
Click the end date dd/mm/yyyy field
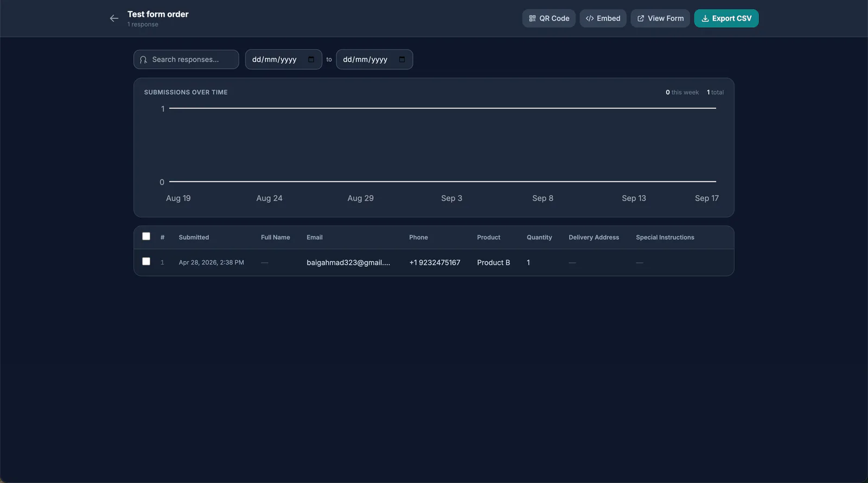pyautogui.click(x=374, y=60)
